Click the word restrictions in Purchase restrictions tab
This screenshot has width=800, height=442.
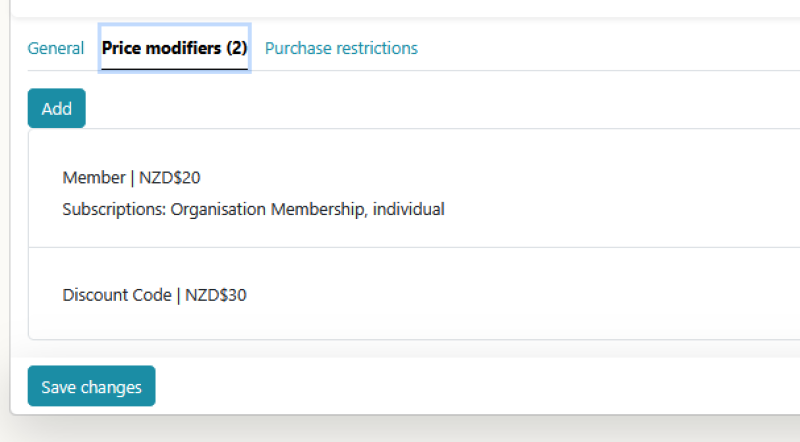tap(377, 48)
